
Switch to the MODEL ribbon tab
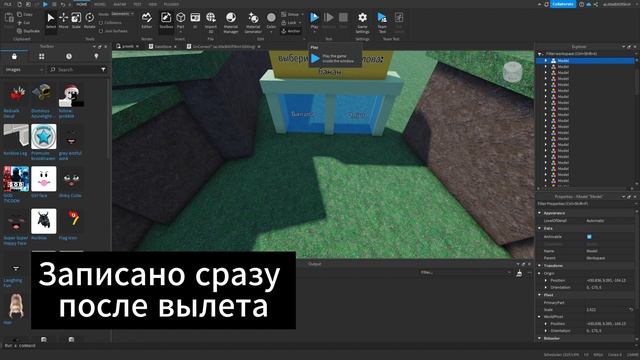[x=100, y=4]
